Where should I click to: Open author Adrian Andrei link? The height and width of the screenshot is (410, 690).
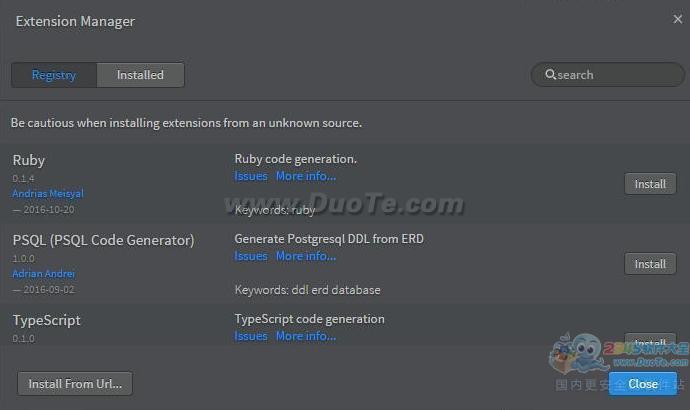[x=44, y=274]
